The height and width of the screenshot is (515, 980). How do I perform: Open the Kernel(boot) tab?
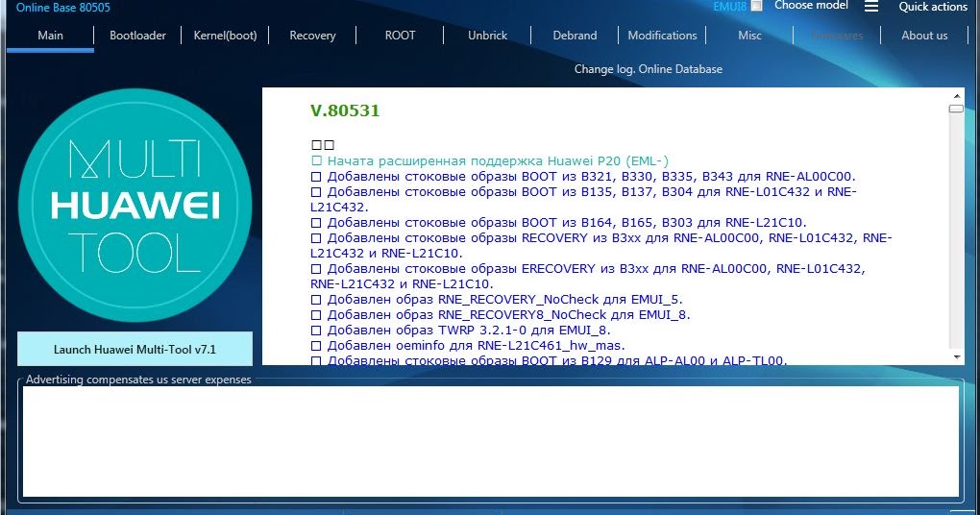coord(225,36)
